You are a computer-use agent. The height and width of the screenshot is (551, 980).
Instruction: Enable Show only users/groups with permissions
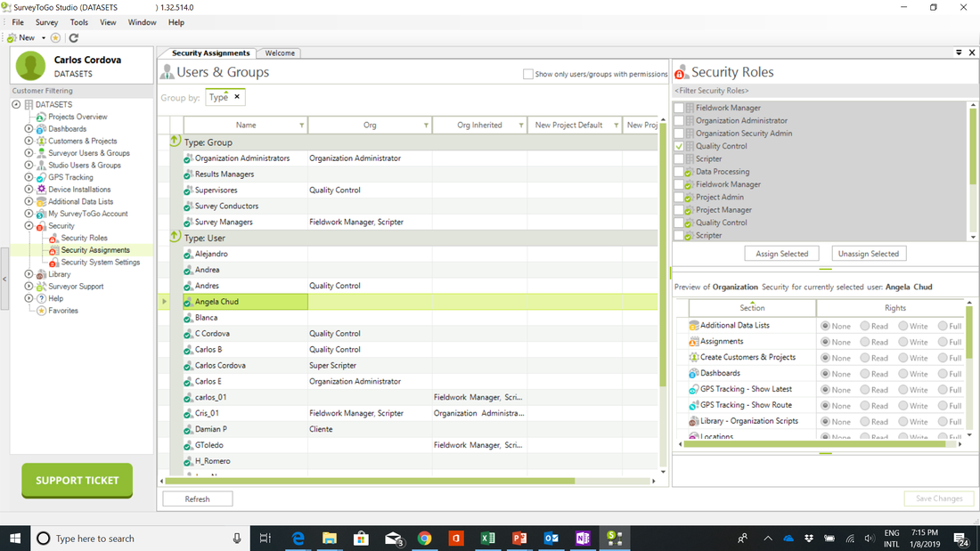coord(528,74)
